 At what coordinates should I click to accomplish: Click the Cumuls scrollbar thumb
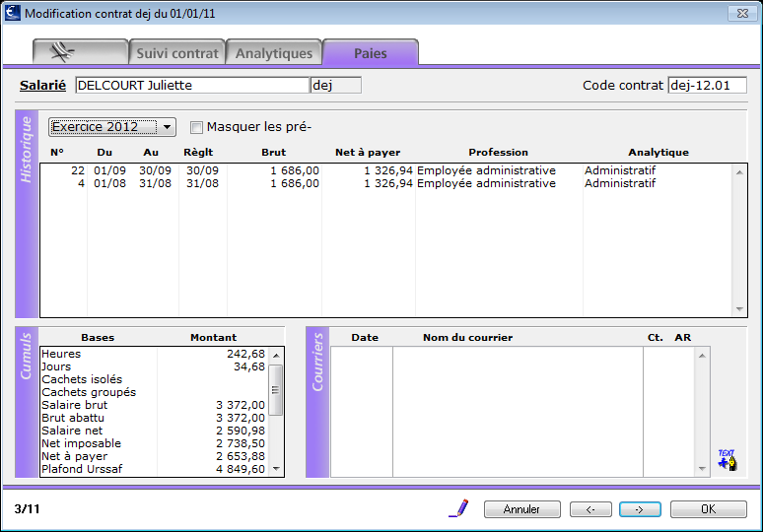click(x=275, y=390)
